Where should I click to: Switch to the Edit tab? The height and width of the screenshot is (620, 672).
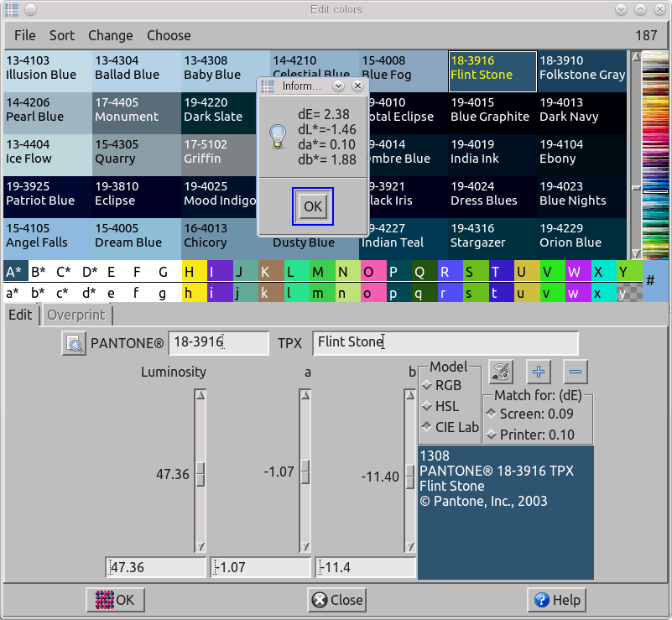20,315
